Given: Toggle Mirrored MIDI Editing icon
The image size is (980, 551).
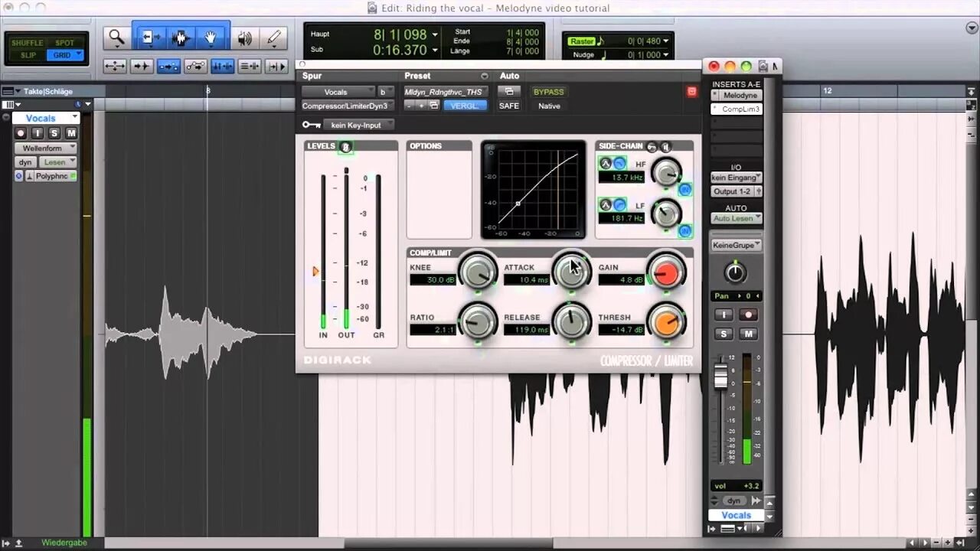Looking at the screenshot, I should (x=168, y=67).
